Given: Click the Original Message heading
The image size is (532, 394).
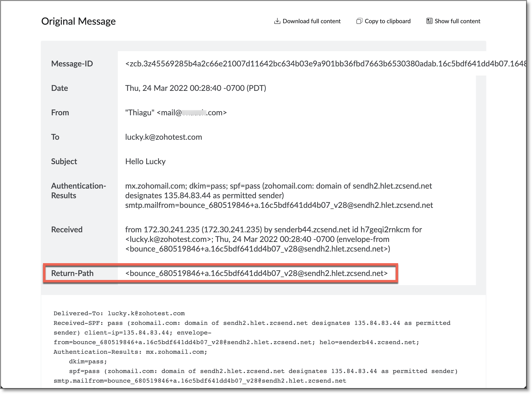Looking at the screenshot, I should (x=78, y=21).
